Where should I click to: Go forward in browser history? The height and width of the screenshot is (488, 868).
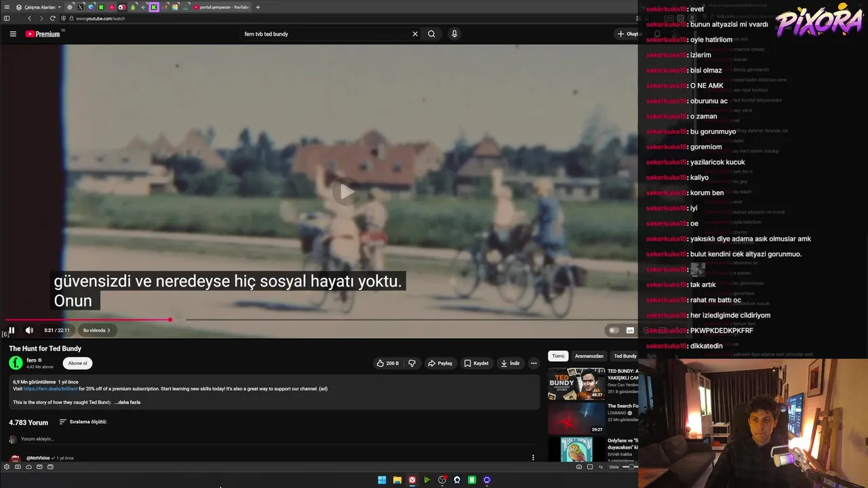click(x=41, y=18)
